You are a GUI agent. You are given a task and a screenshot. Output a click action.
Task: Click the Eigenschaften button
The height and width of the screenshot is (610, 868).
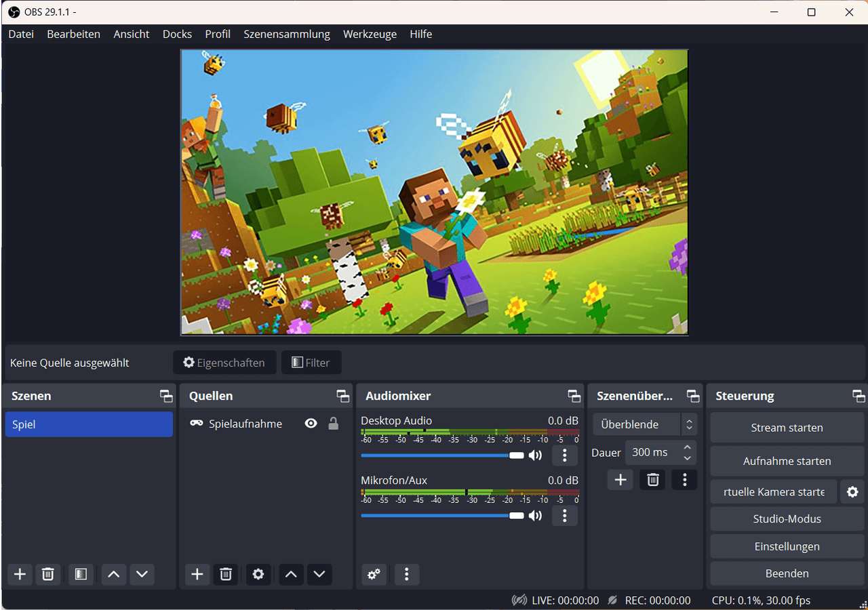click(x=224, y=363)
